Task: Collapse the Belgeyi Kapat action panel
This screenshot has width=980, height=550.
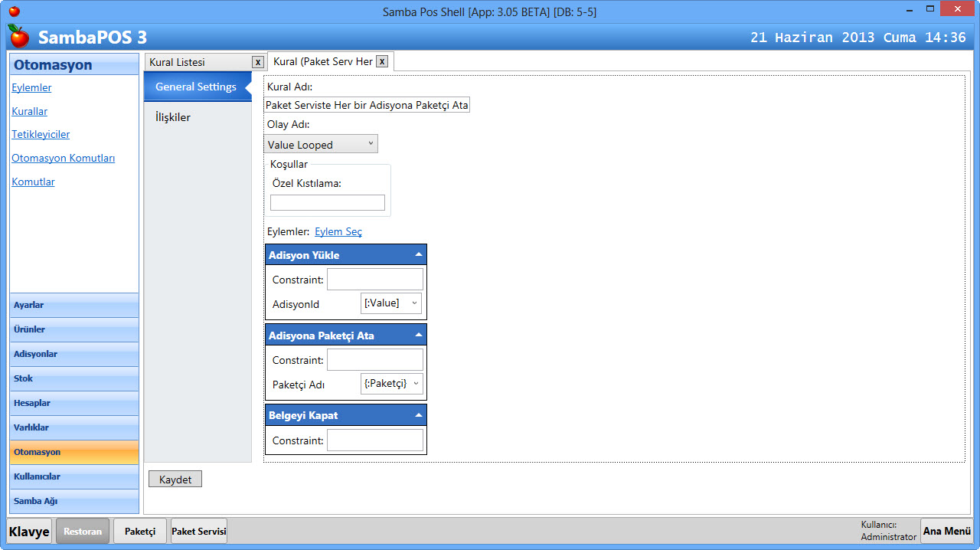Action: pyautogui.click(x=418, y=415)
